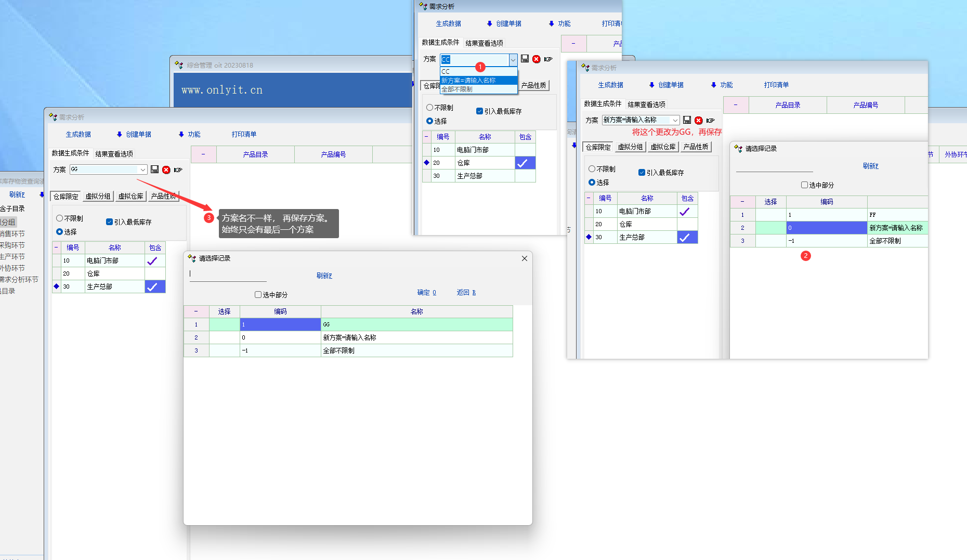
Task: Toggle 引入最低库存 checkbox in the GG scheme window
Action: pyautogui.click(x=109, y=222)
